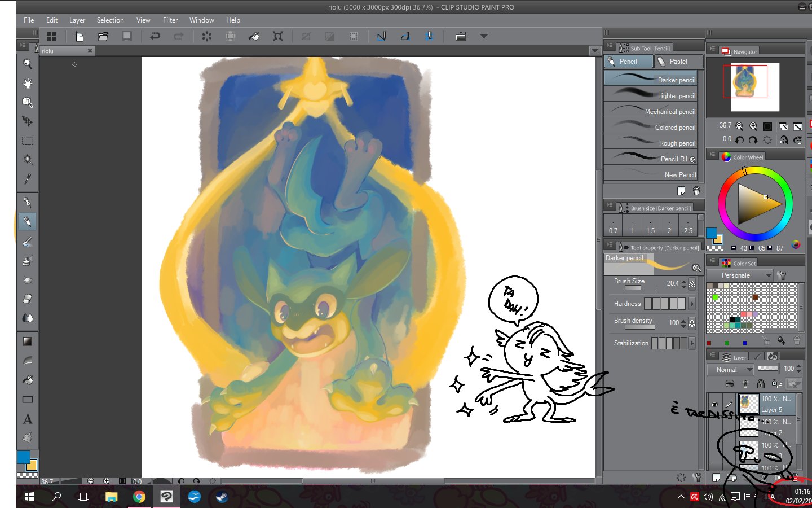Screen dimensions: 812x508
Task: Select the Zoom magnifier tool in the toolbox
Action: [x=27, y=64]
